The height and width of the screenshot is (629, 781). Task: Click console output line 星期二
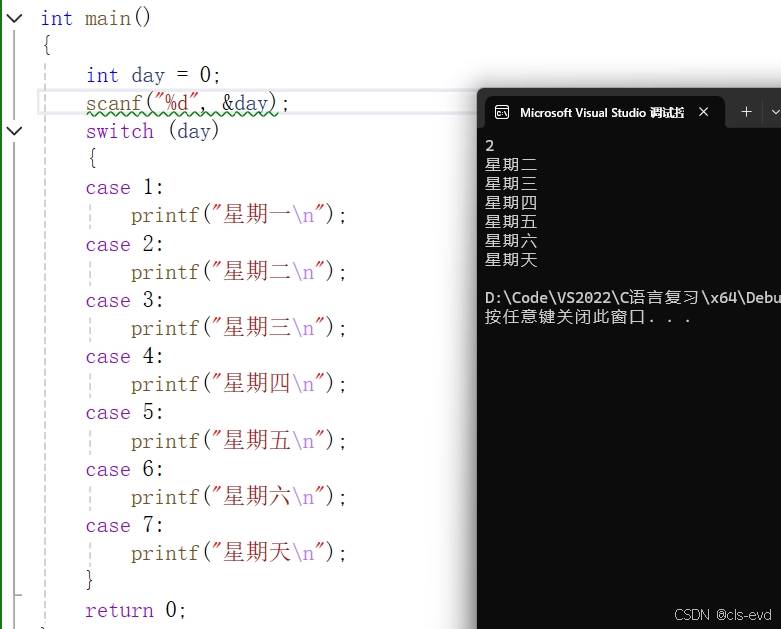point(511,165)
